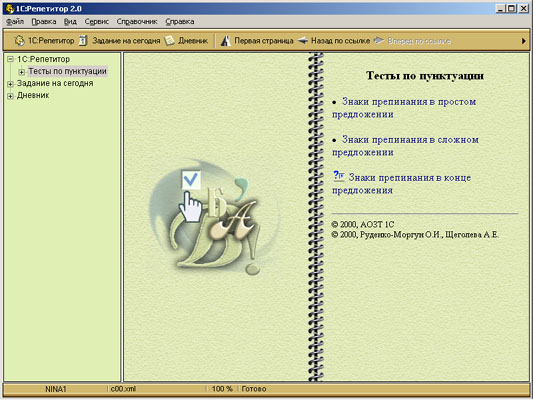Select Задание на сегодня in the tree
Image resolution: width=533 pixels, height=400 pixels.
tap(55, 83)
